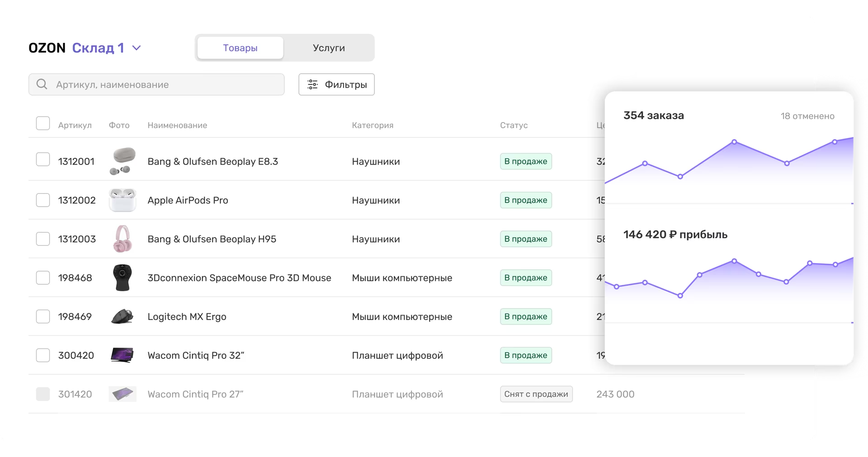Click the lowest point on profit chart

tap(680, 296)
